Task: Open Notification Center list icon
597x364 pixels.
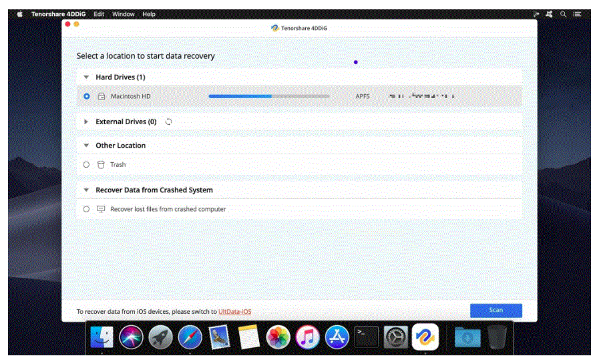Action: point(577,14)
